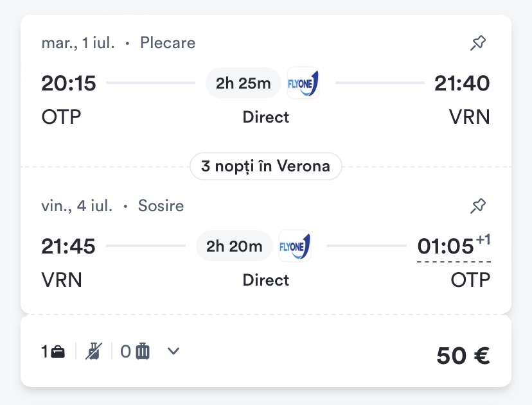The image size is (532, 405).
Task: Expand baggage details with the chevron
Action: coord(173,351)
